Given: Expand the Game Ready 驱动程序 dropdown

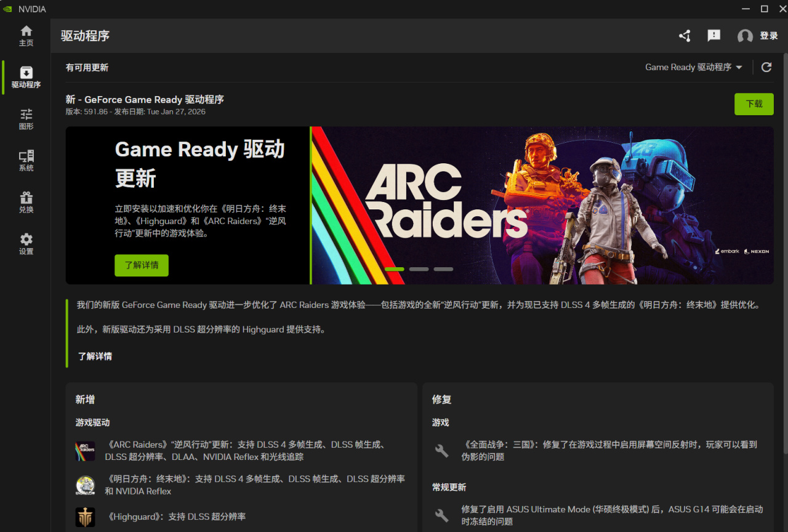Looking at the screenshot, I should point(694,67).
